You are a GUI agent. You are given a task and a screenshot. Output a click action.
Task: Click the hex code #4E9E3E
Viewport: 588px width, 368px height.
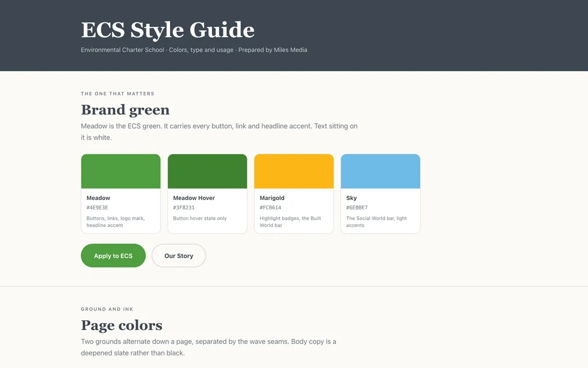pos(97,207)
